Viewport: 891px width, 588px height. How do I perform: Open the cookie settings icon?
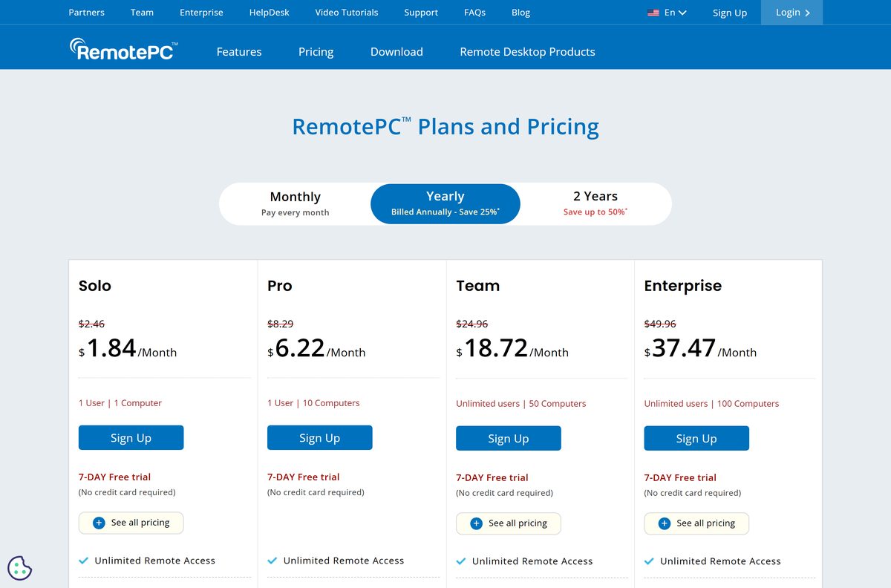20,568
